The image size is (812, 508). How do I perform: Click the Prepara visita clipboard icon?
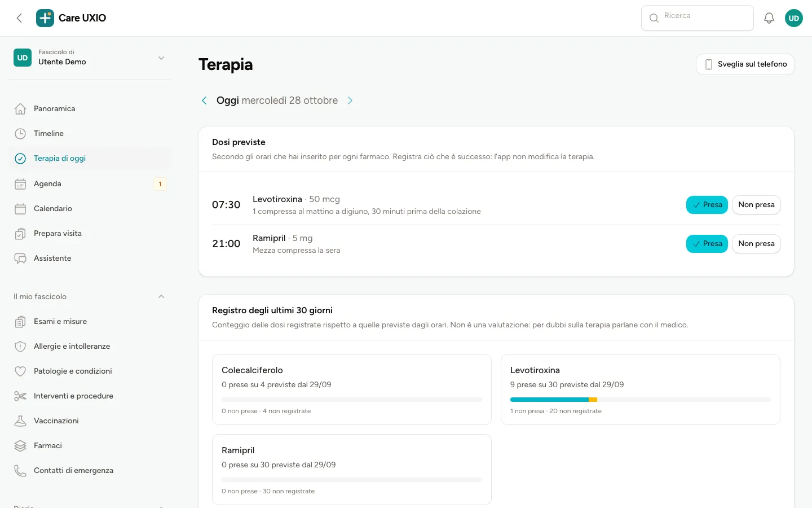(20, 234)
